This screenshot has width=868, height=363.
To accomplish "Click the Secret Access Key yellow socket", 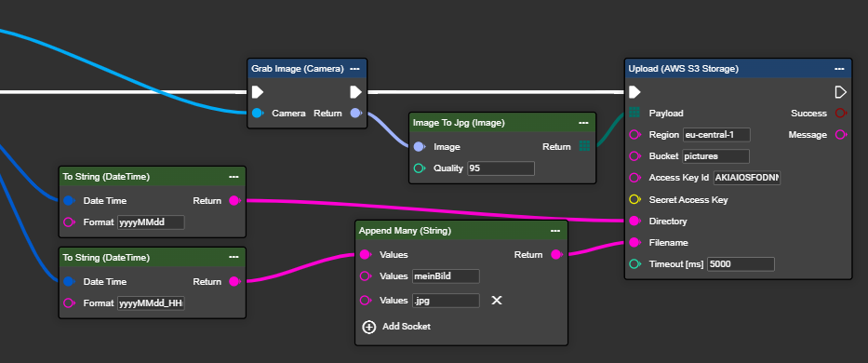I will click(634, 199).
